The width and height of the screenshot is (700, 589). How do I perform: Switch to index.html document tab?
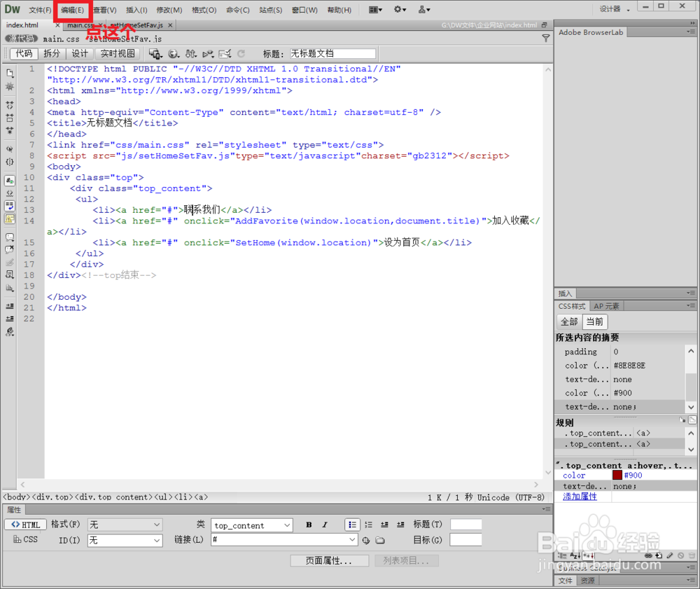[x=22, y=25]
